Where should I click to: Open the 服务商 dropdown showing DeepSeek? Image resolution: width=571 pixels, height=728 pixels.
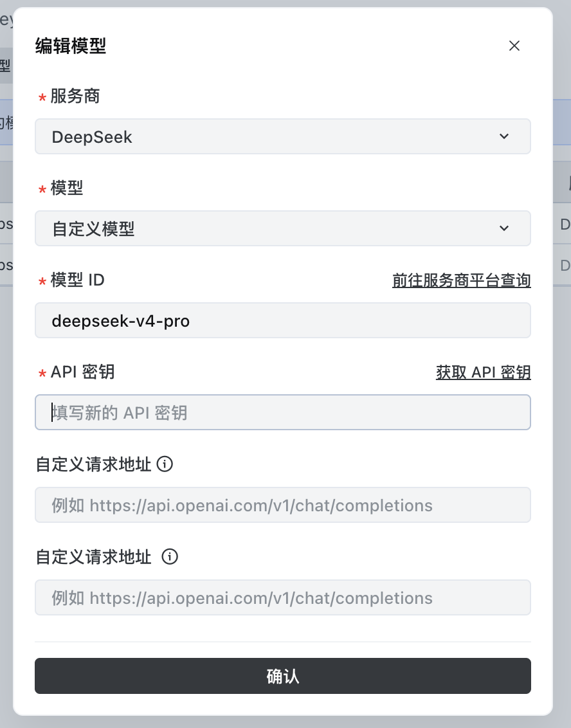tap(283, 136)
